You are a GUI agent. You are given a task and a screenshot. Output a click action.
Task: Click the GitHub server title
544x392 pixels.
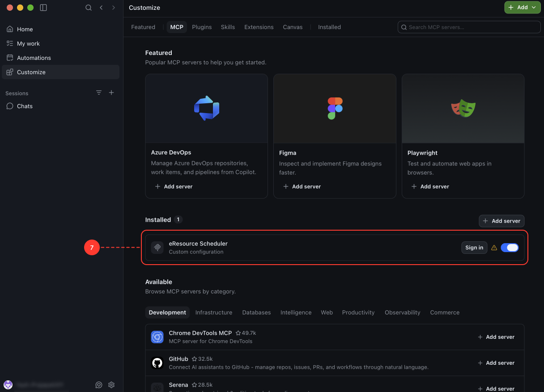[178, 359]
